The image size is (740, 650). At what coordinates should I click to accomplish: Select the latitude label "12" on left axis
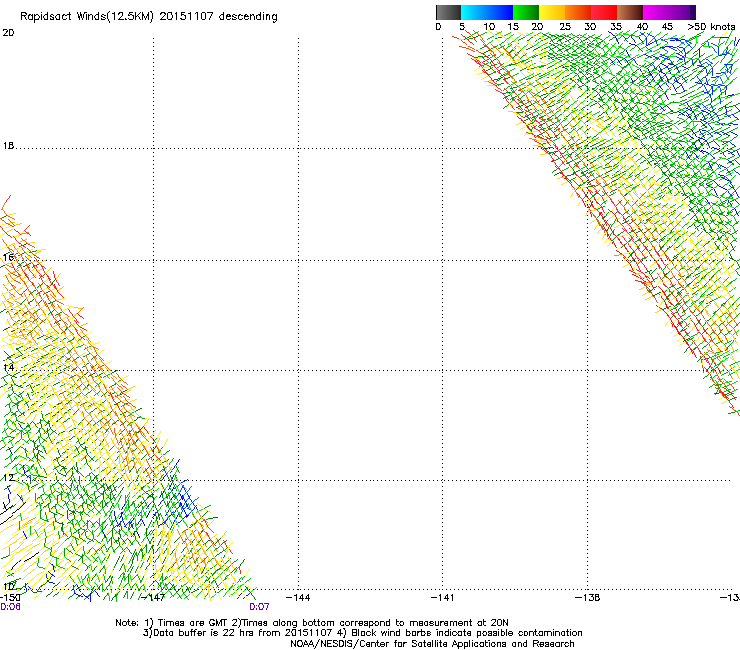tap(8, 478)
